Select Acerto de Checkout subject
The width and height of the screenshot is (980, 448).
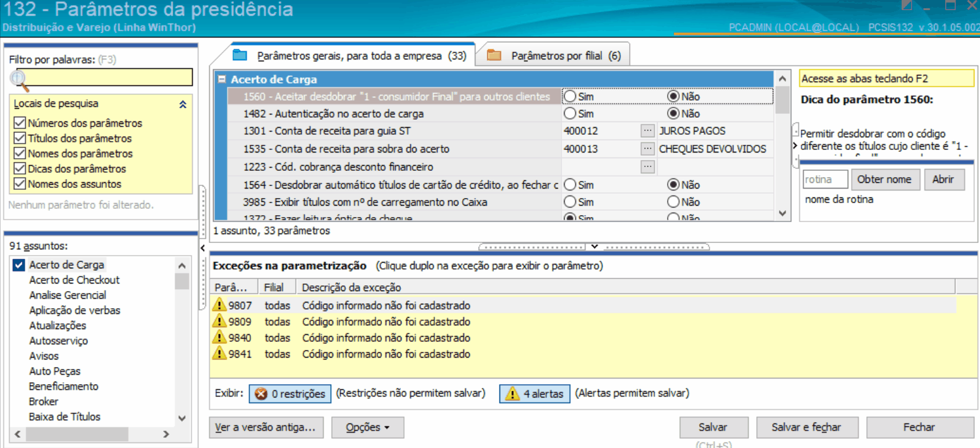point(74,280)
